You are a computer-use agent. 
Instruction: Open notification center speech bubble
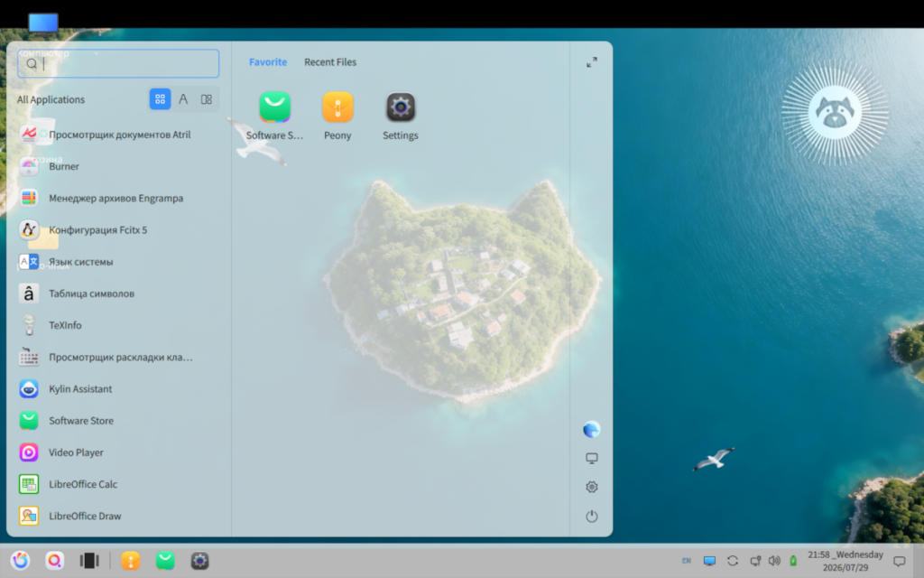point(900,561)
